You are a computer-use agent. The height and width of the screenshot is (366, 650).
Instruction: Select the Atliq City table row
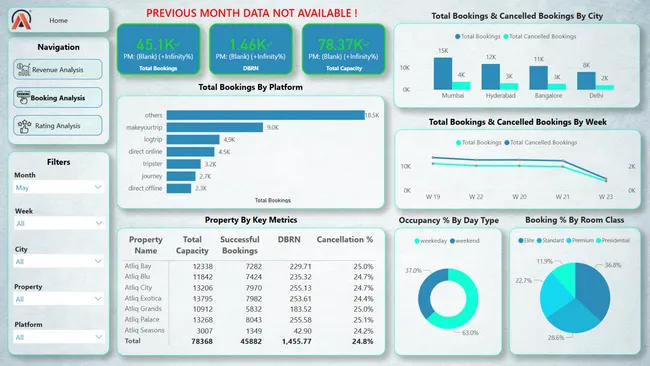coord(249,288)
